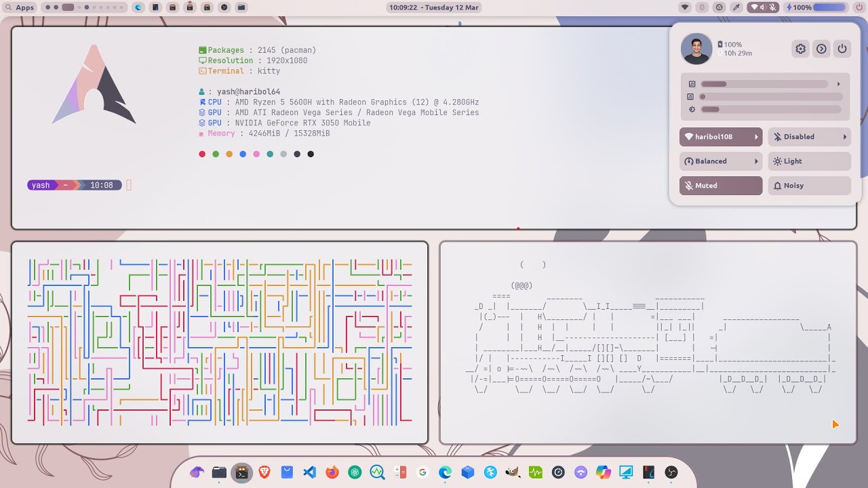Toggle the Noisy notifications button
The image size is (868, 488).
click(x=810, y=186)
